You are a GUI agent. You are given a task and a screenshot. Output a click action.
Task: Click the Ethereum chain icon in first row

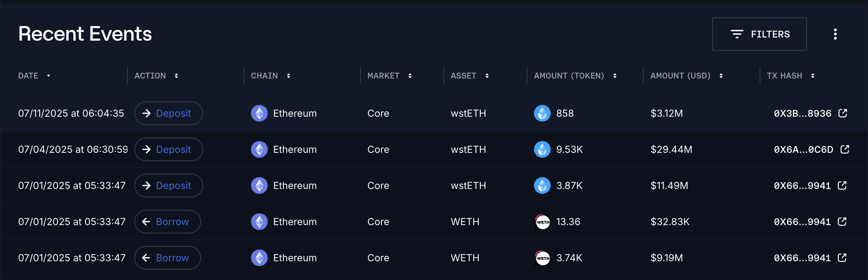point(259,113)
